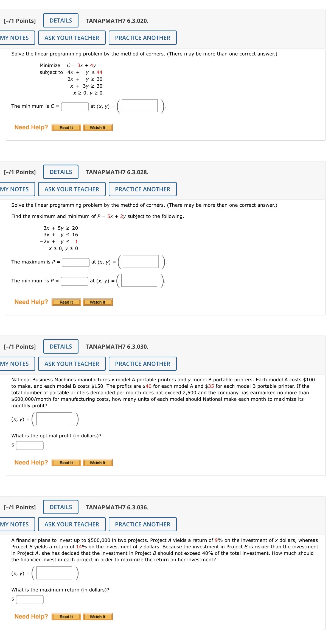Click Watch It for the financier problem 6.3.036

pos(97,617)
